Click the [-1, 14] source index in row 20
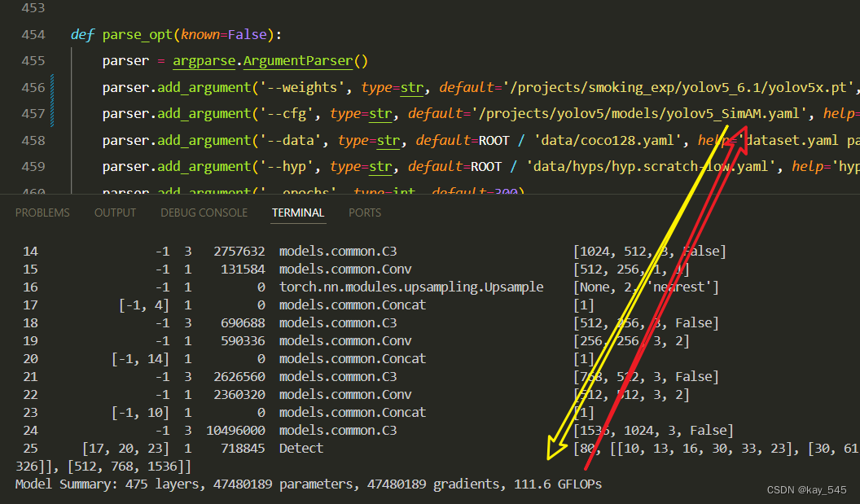860x504 pixels. point(140,359)
